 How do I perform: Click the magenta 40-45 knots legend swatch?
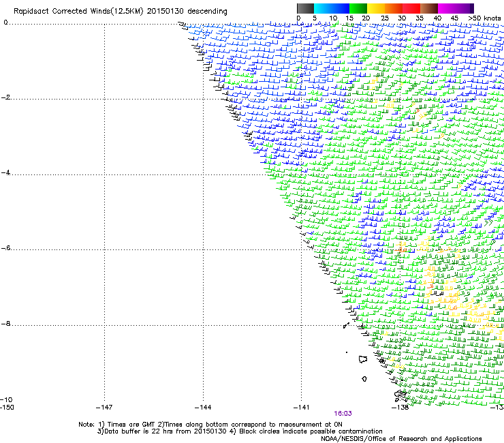tap(447, 8)
